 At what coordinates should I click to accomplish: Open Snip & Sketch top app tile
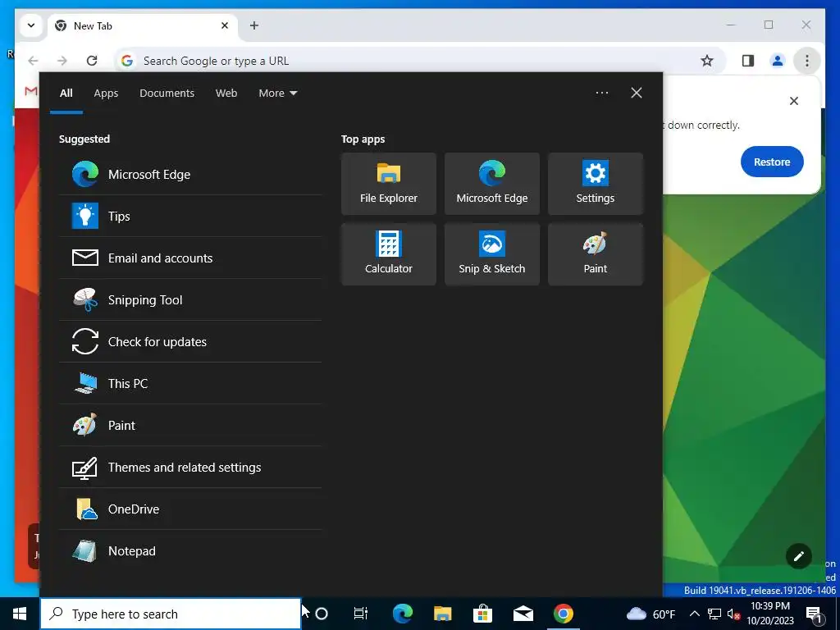coord(492,254)
